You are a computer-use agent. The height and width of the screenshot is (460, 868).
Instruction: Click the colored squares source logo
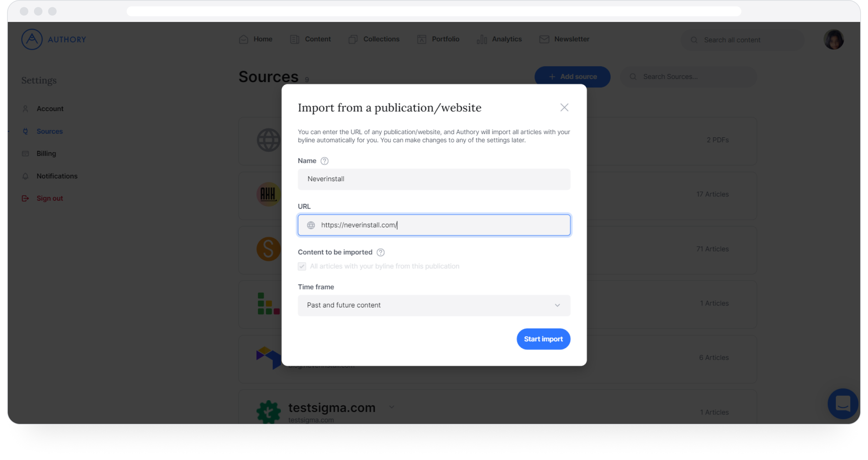(x=268, y=304)
